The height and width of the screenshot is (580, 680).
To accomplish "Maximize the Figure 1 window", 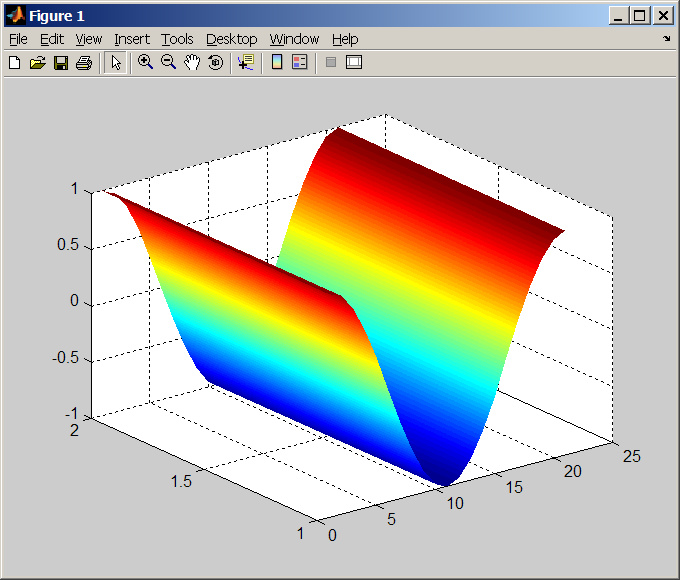I will (x=640, y=16).
